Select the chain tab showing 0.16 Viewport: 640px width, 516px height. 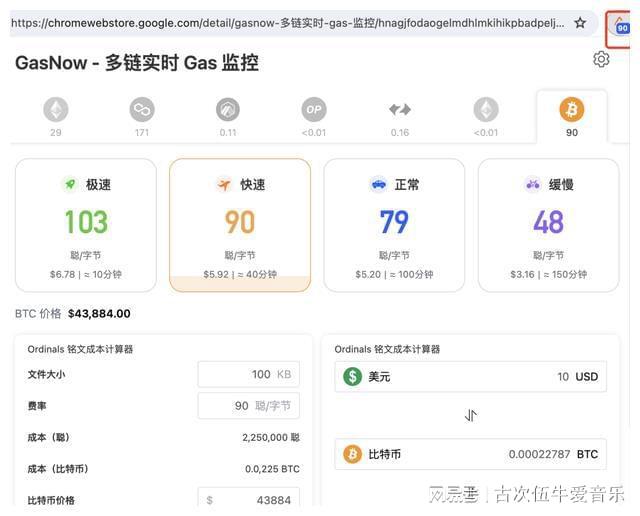click(x=400, y=117)
